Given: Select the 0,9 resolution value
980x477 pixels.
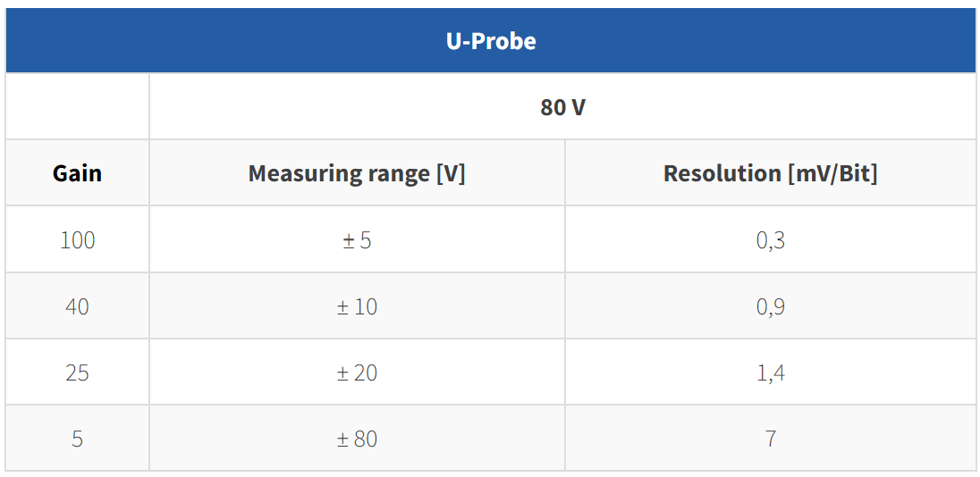Looking at the screenshot, I should click(771, 305).
